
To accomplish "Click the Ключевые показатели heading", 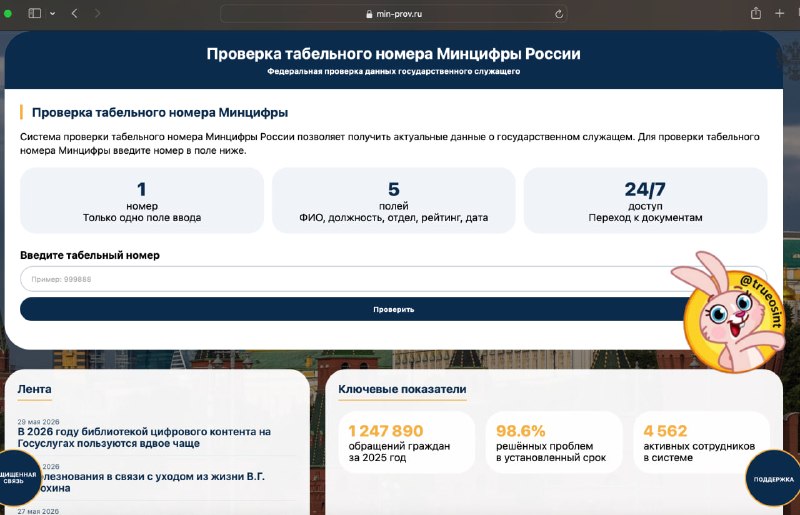I will click(402, 389).
